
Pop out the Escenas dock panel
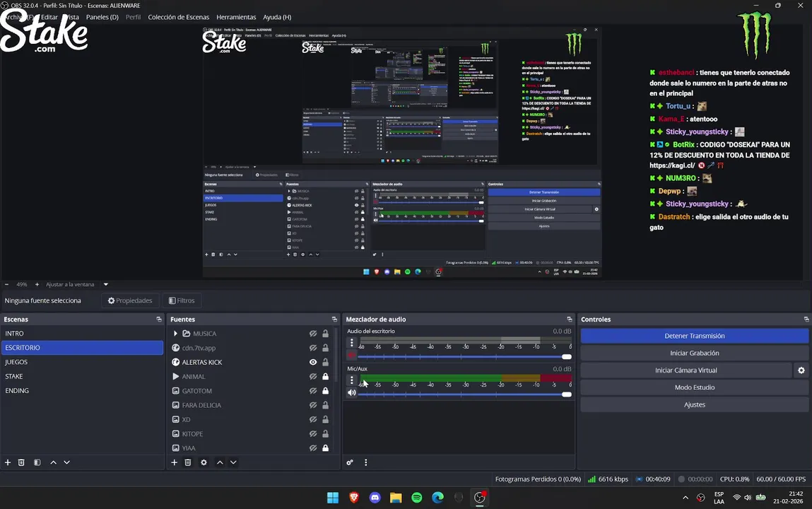[159, 320]
